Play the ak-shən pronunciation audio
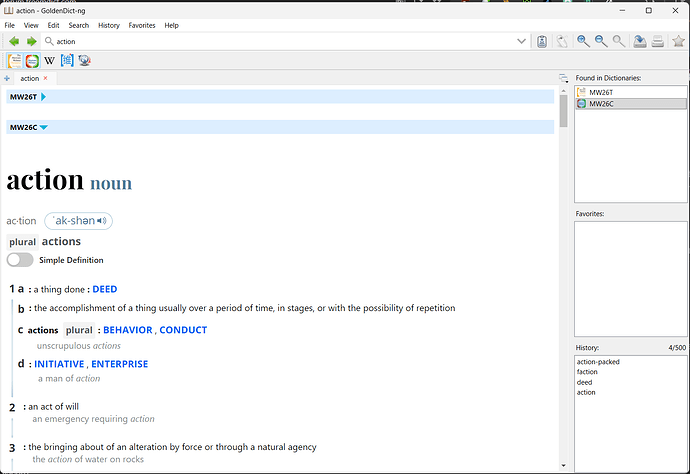Image resolution: width=690 pixels, height=474 pixels. [102, 221]
